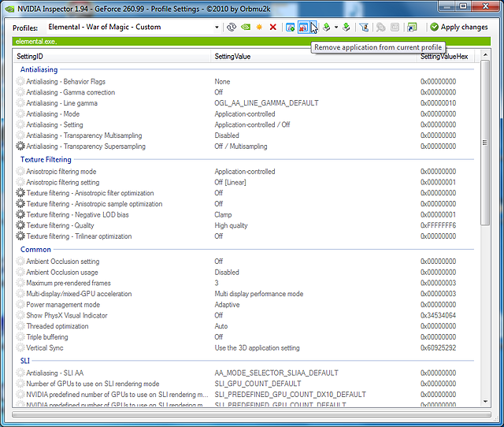Click the application shortcut toolbar icon
Viewport: 504px width, 427px height.
[412, 28]
